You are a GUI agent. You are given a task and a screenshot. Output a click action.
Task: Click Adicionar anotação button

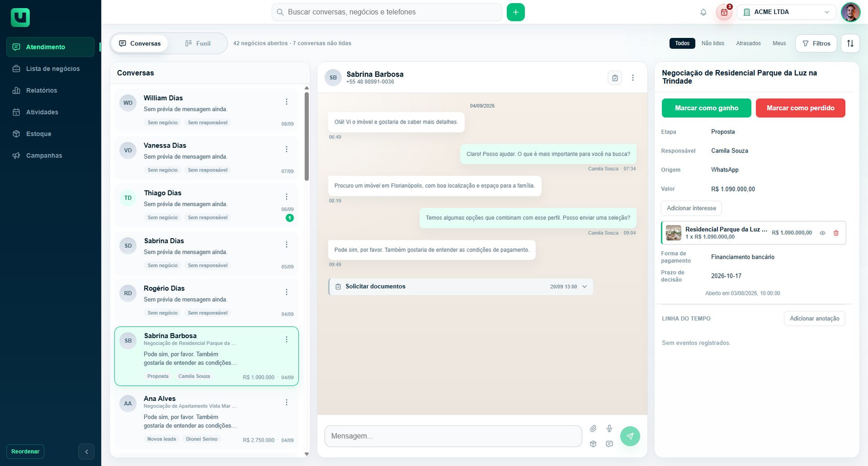[x=814, y=318]
